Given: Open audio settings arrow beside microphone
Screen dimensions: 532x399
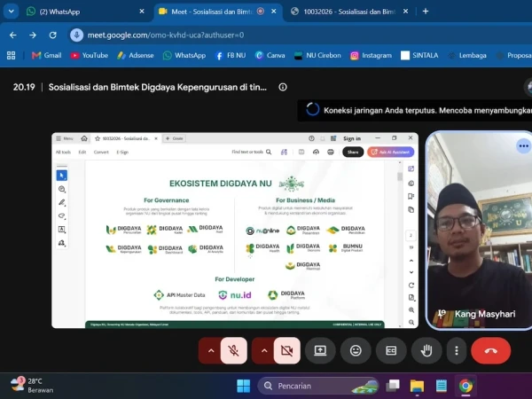Looking at the screenshot, I should click(x=211, y=350).
